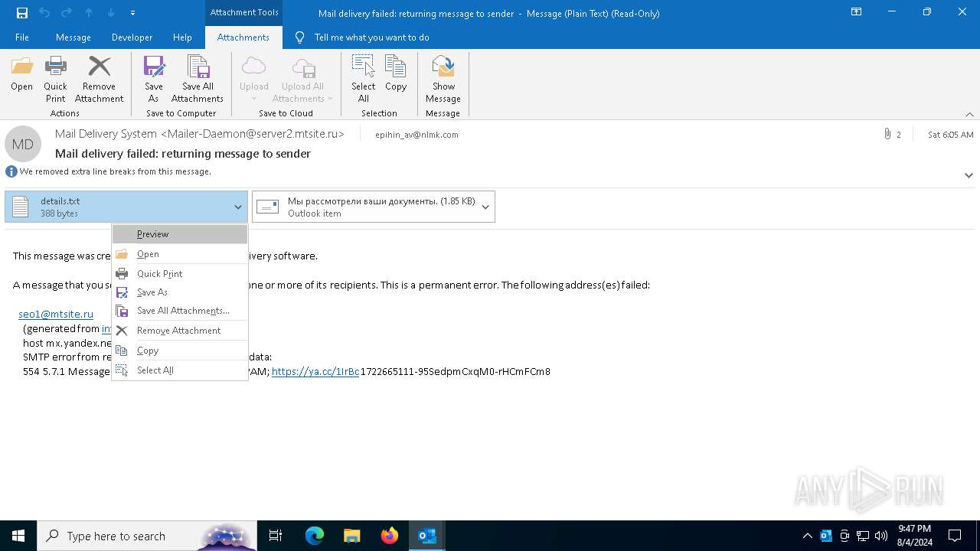Open dropdown arrow of Outlook item attachment
980x551 pixels.
(x=485, y=207)
